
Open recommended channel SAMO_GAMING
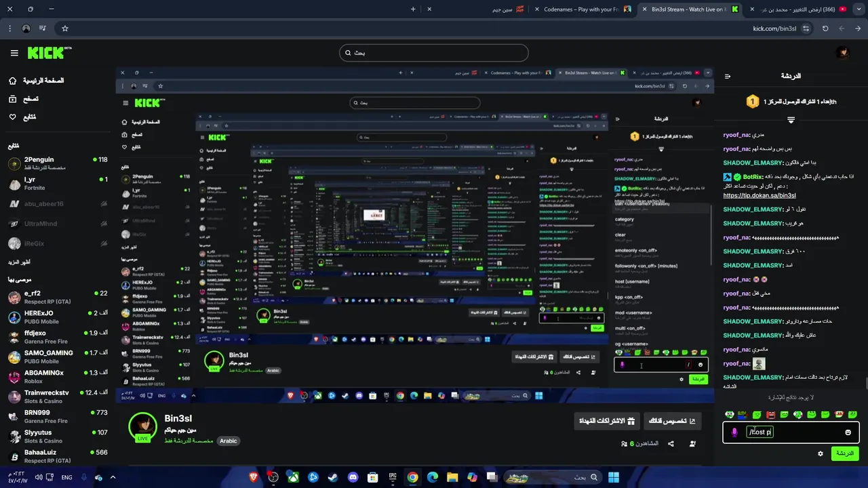pos(57,357)
